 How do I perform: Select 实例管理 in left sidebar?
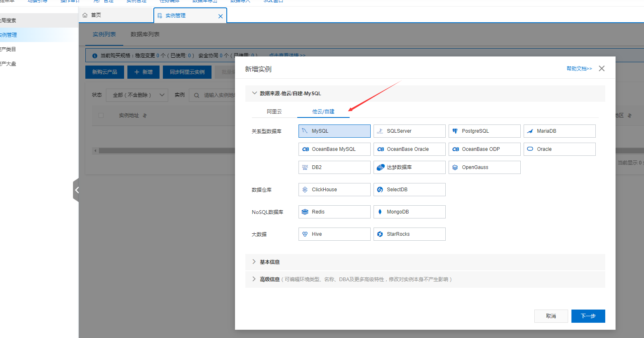(39, 35)
